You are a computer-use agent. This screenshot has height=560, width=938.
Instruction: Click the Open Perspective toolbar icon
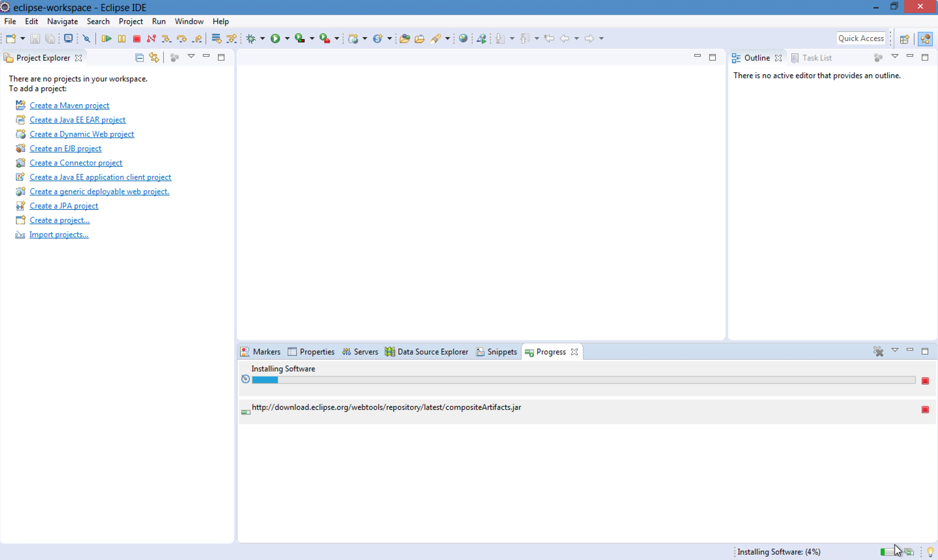[904, 39]
